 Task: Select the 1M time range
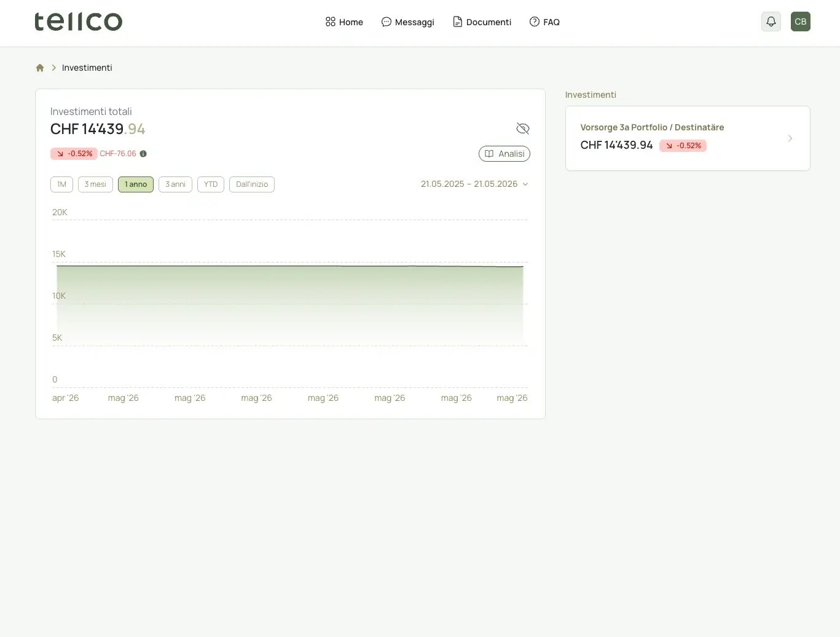pos(61,184)
